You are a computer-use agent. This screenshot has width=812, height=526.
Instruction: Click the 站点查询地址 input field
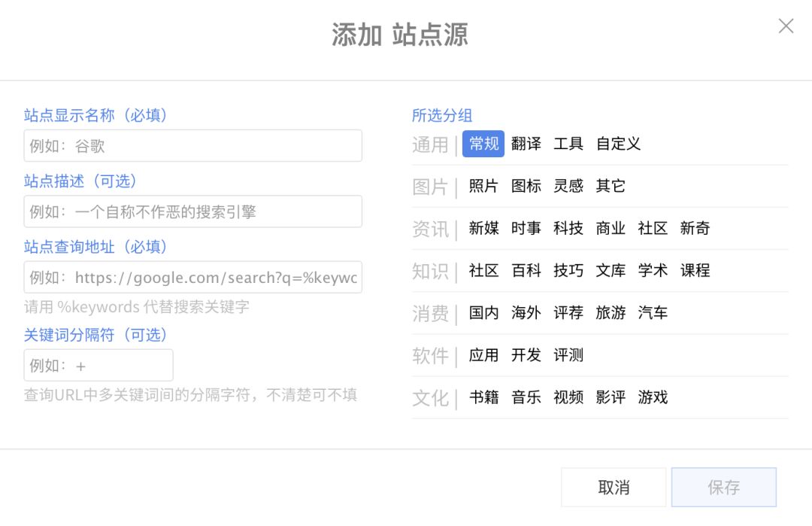[x=192, y=277]
